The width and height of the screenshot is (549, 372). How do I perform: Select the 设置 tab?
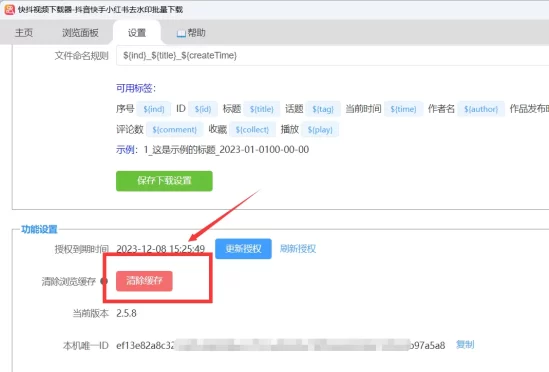pyautogui.click(x=137, y=33)
